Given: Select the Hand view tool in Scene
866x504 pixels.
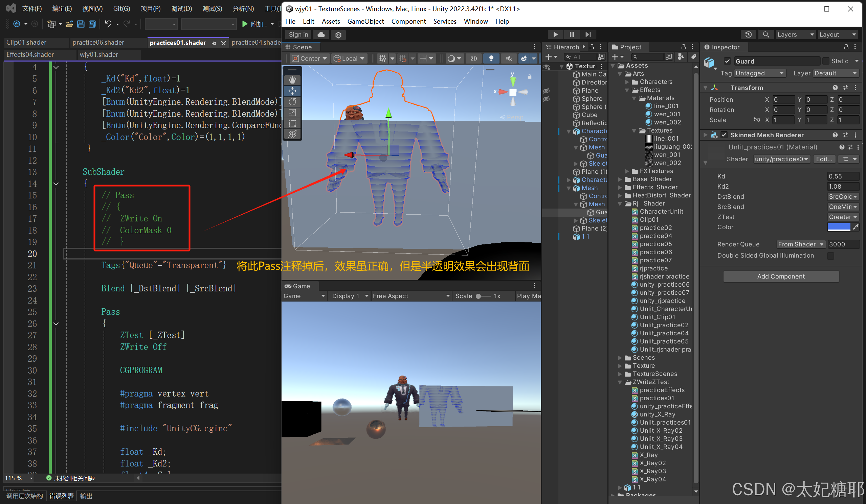Looking at the screenshot, I should (x=292, y=80).
